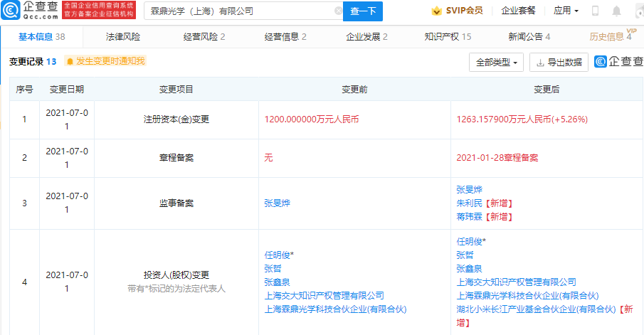This screenshot has height=335, width=644.
Task: Open 任明俊* link in 变更前 column
Action: (x=279, y=255)
